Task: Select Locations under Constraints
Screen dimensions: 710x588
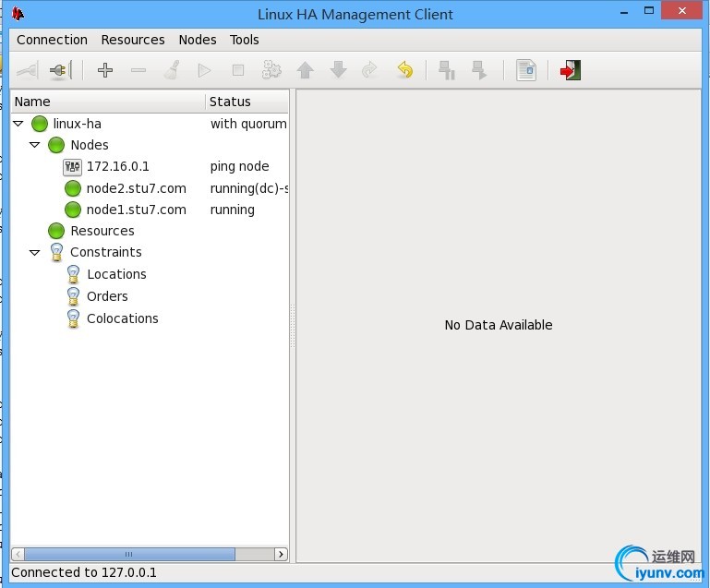Action: (x=117, y=274)
